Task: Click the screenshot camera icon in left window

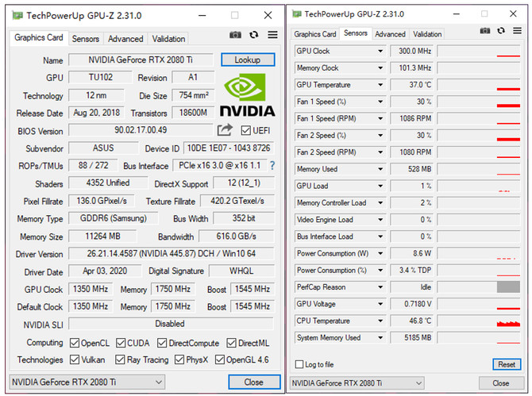Action: [x=235, y=35]
